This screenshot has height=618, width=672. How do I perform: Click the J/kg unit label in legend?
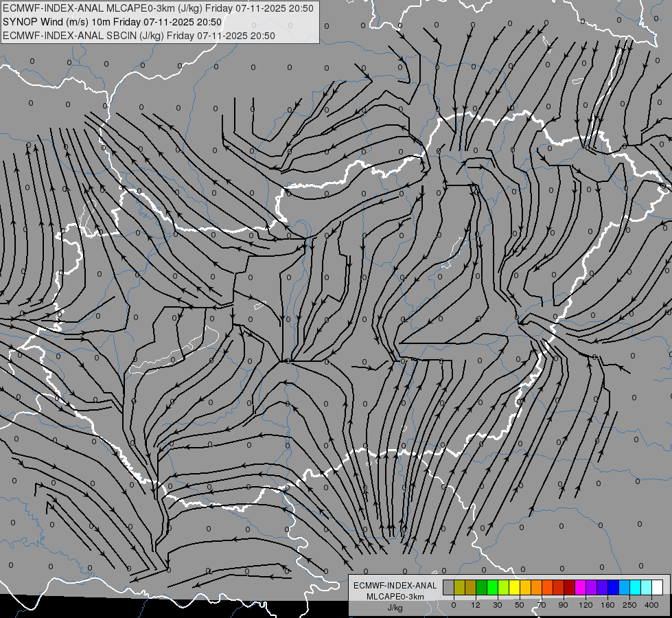tap(395, 608)
